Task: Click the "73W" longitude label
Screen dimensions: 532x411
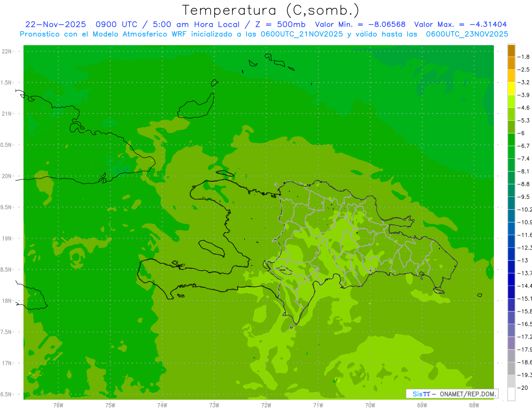Action: click(x=214, y=405)
